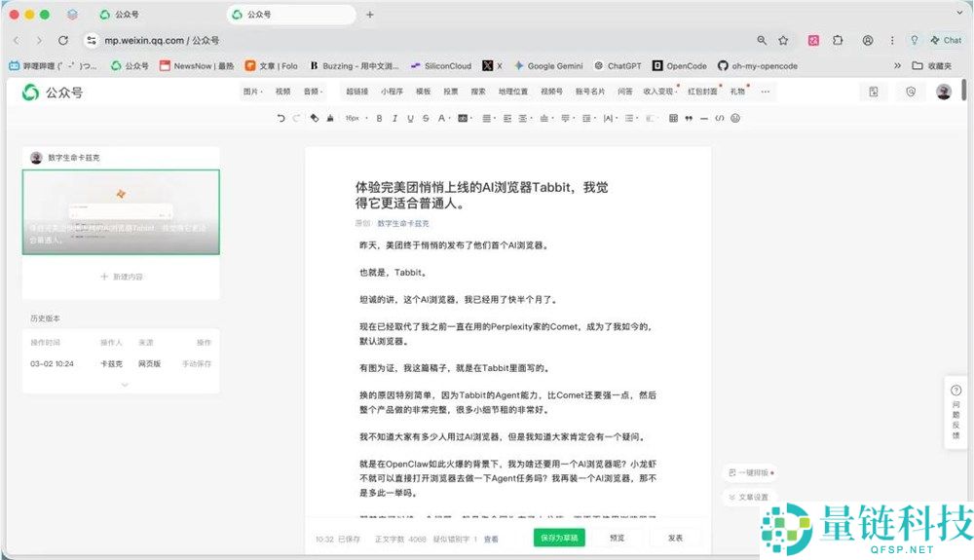Open the text alignment dropdown
Screen dimensions: 974x560
489,118
